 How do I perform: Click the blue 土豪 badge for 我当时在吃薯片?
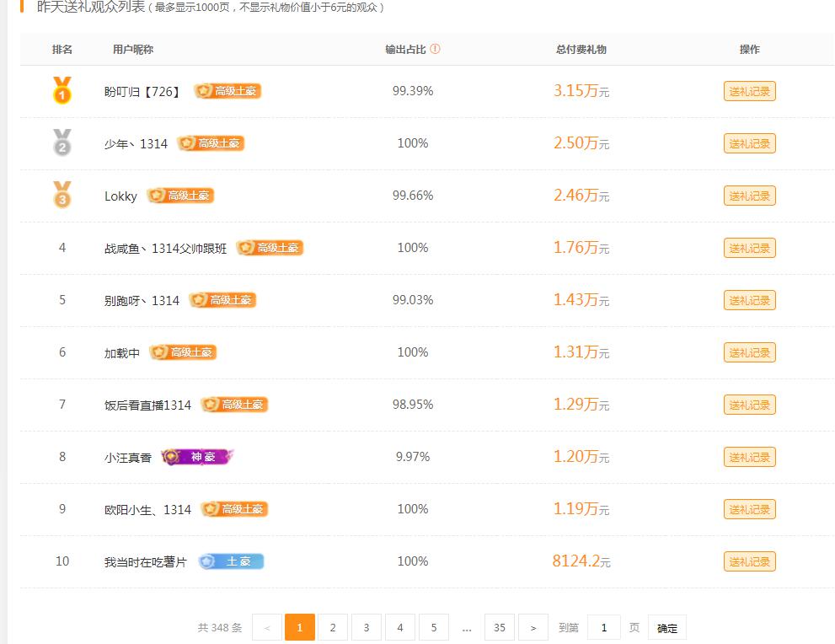(231, 561)
